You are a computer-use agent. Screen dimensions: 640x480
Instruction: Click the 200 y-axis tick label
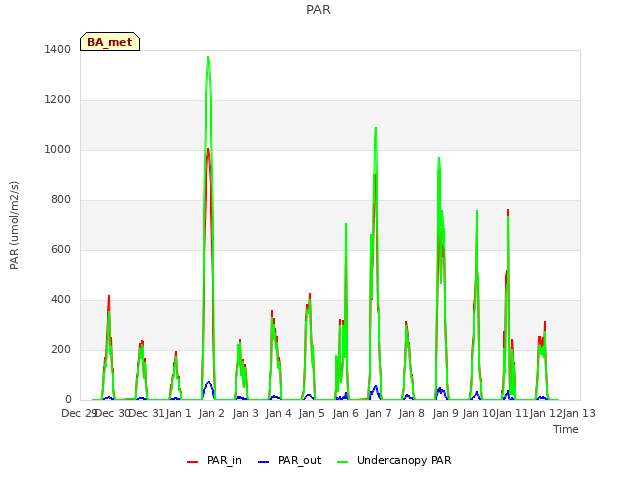(61, 349)
